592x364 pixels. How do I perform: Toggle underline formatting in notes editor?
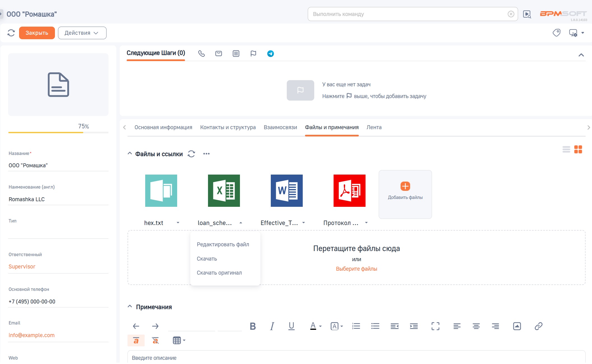291,326
